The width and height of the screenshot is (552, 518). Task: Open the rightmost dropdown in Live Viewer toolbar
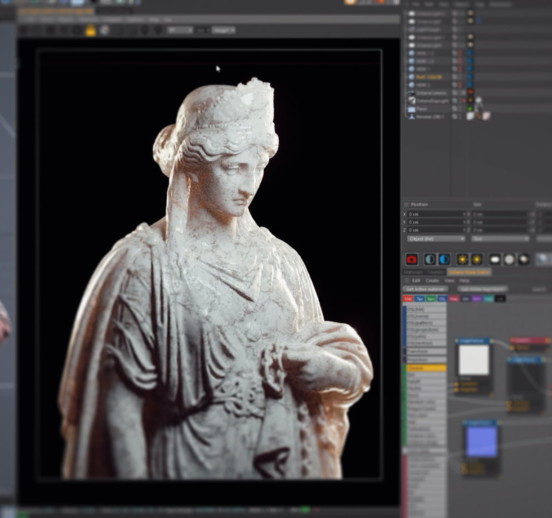(x=223, y=31)
